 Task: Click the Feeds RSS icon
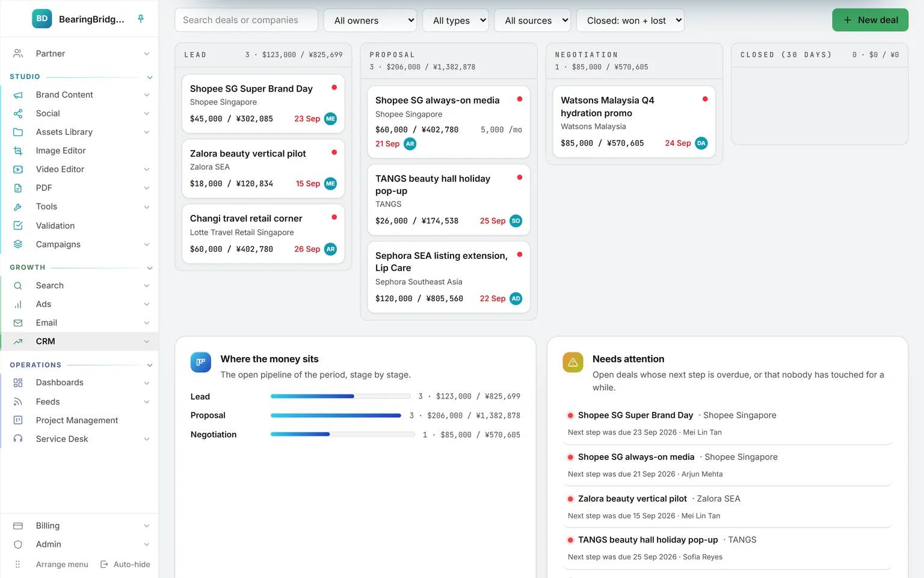[18, 402]
